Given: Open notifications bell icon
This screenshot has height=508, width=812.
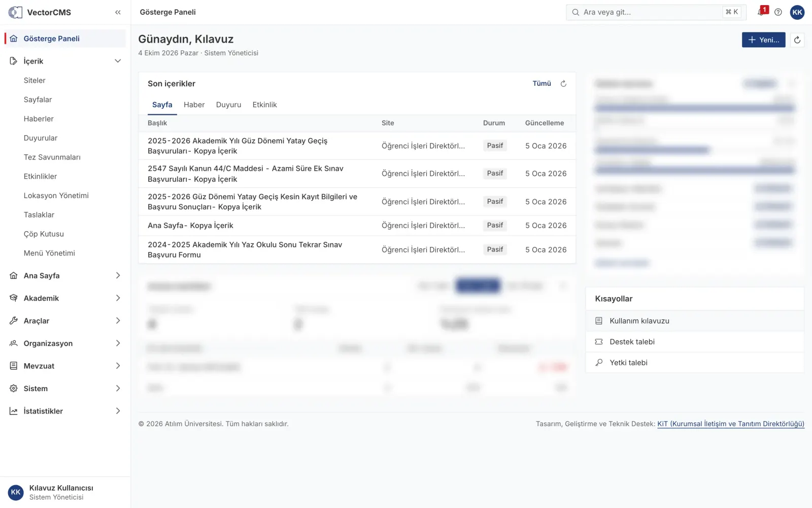Looking at the screenshot, I should [x=761, y=12].
